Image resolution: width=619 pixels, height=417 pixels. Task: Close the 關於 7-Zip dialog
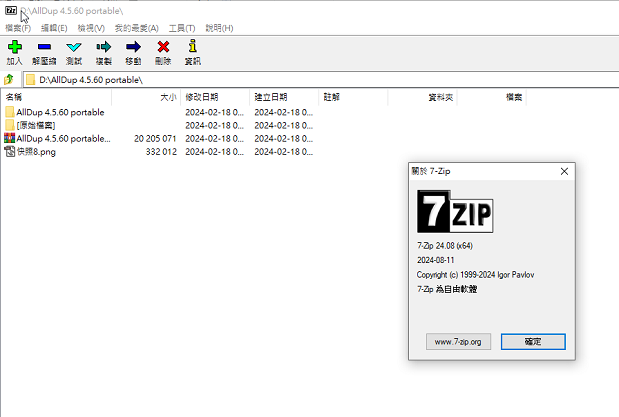[564, 171]
